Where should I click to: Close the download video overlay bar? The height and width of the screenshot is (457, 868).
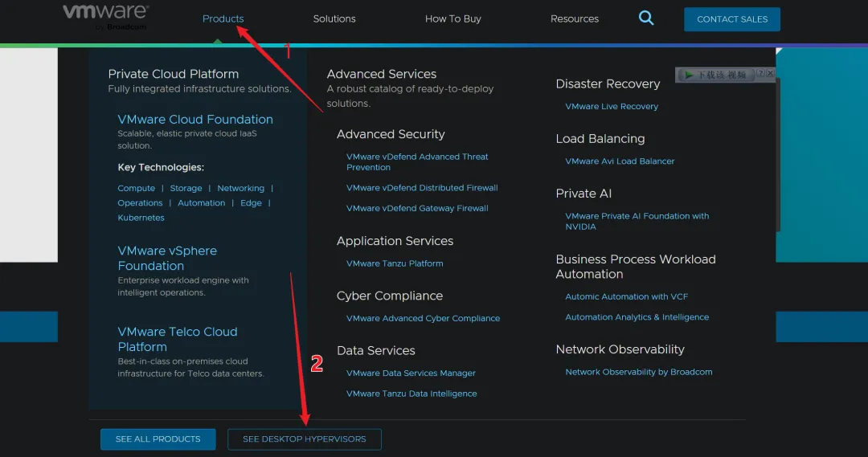(x=769, y=74)
